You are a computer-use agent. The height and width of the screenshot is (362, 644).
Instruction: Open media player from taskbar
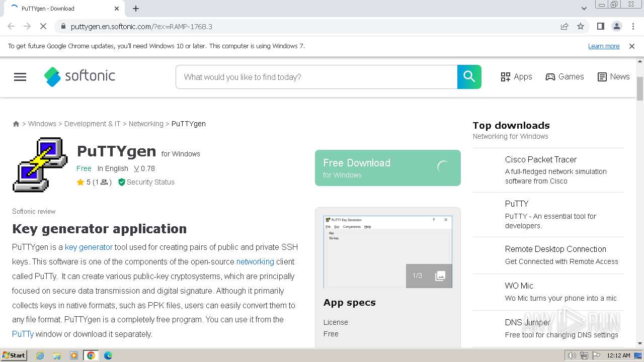[x=74, y=355]
